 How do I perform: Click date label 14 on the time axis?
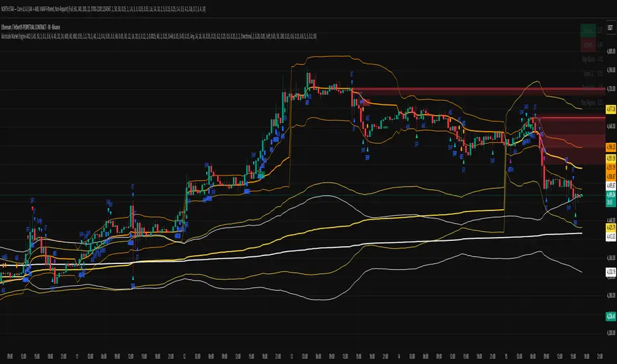399,357
